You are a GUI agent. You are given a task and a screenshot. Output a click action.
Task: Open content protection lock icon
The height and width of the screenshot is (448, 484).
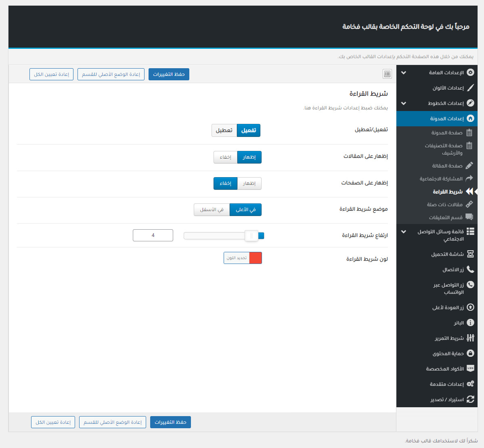pos(470,353)
